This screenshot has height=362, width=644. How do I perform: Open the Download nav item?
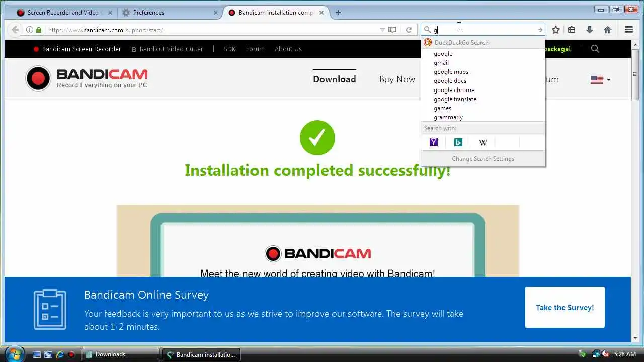[x=335, y=79]
